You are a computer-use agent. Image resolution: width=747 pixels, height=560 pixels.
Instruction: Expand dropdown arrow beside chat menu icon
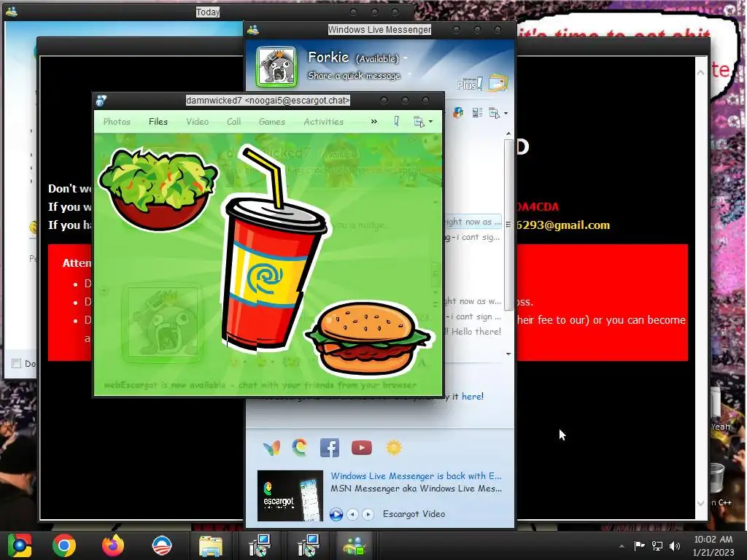(x=430, y=122)
